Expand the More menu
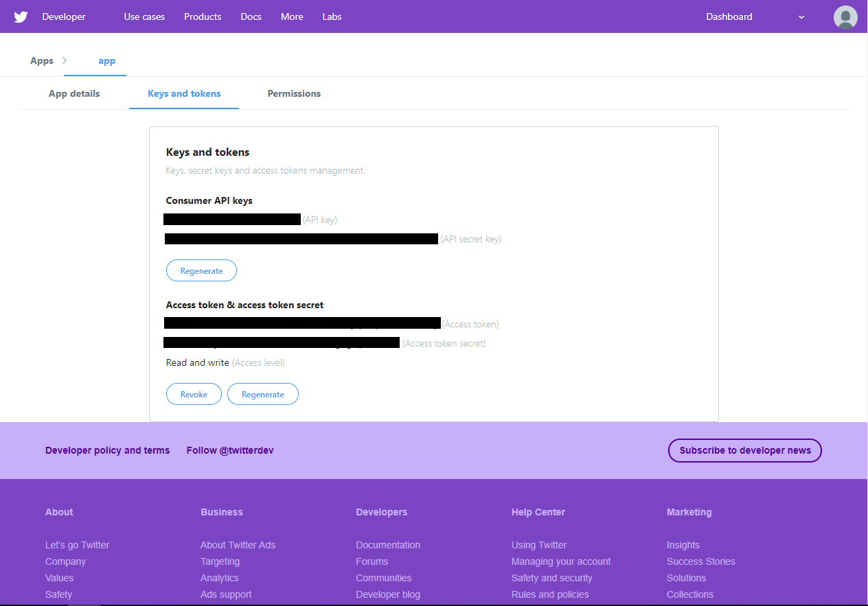The width and height of the screenshot is (868, 606). (x=292, y=16)
